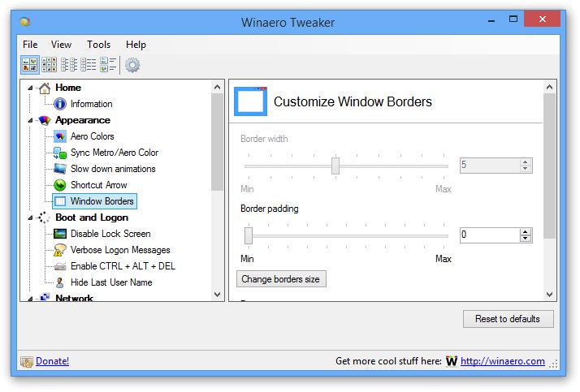The image size is (580, 392).
Task: Click the Home house icon in tree
Action: point(45,88)
